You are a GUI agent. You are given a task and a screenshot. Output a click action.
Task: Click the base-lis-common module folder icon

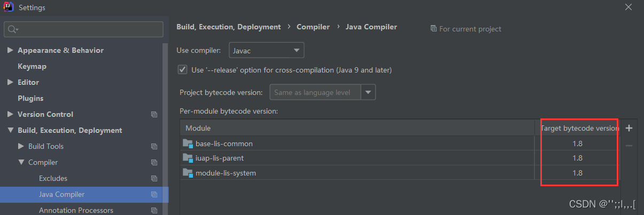(187, 144)
